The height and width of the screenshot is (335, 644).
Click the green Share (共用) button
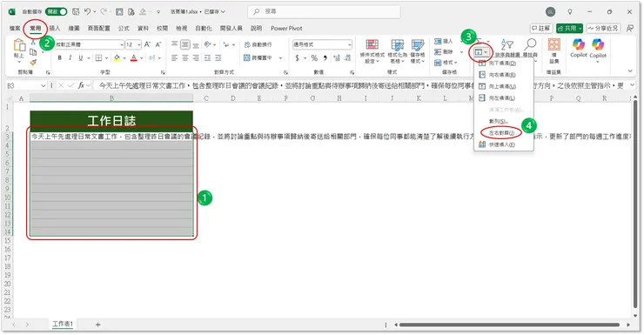[x=569, y=29]
